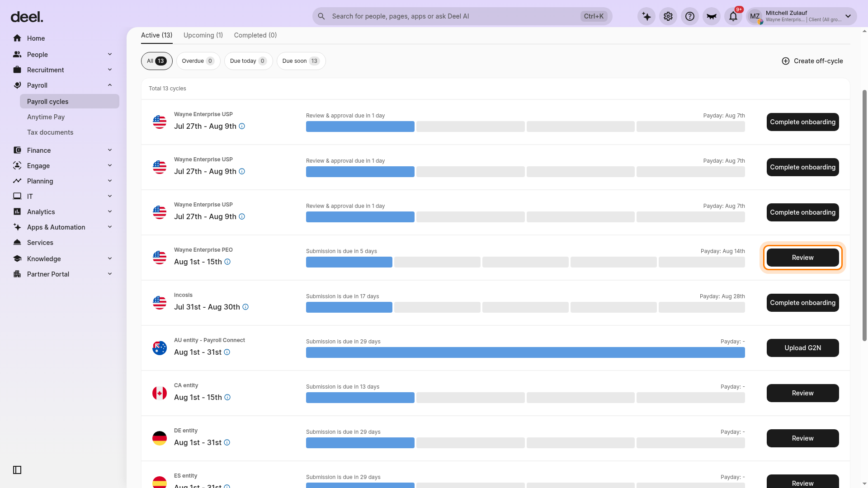Switch to the Active (13) tab
Viewport: 868px width, 488px height.
tap(157, 35)
